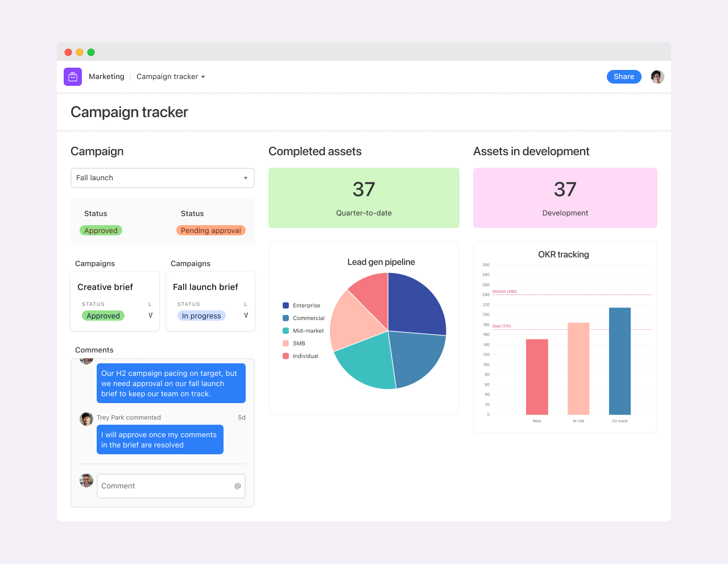Click the In progress status pill
728x564 pixels.
[201, 316]
